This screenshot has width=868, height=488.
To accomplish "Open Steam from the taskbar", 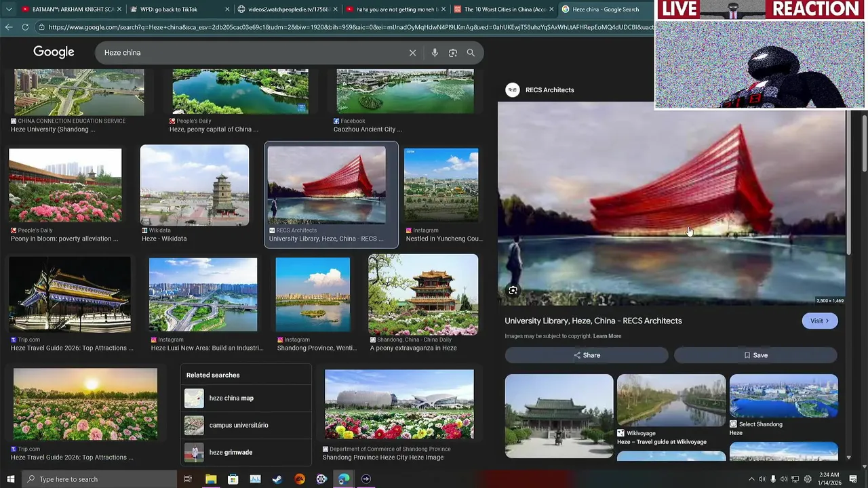I will (x=277, y=479).
